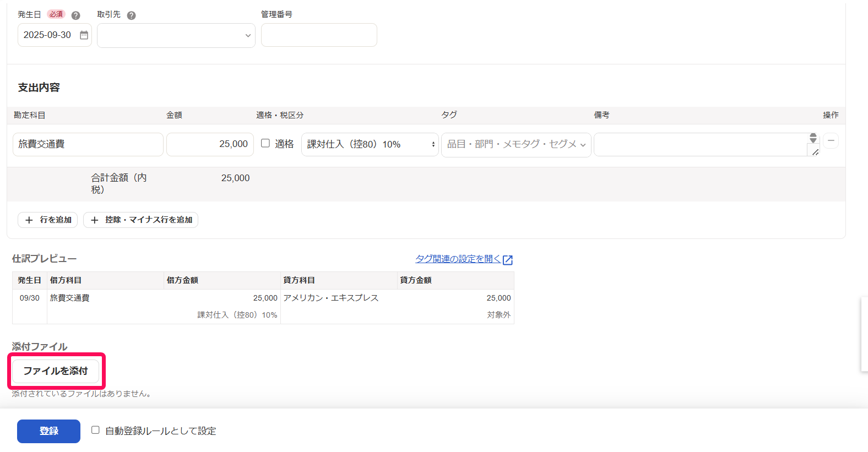
Task: Click the blue 登録 button
Action: [48, 431]
